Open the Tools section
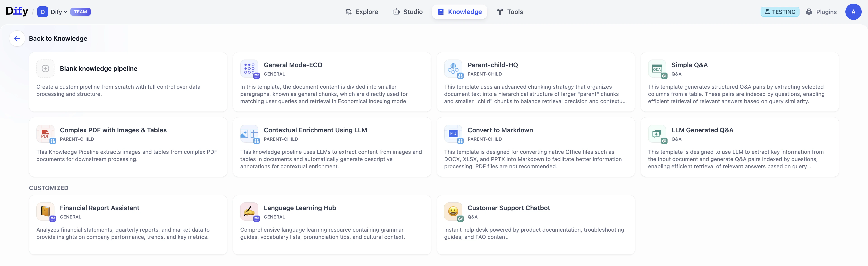 (x=510, y=12)
